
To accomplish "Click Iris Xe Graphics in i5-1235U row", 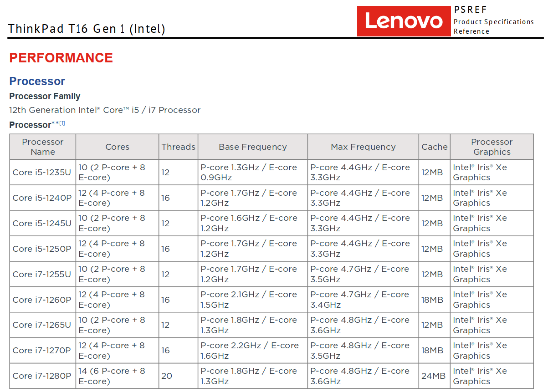I will [x=492, y=173].
